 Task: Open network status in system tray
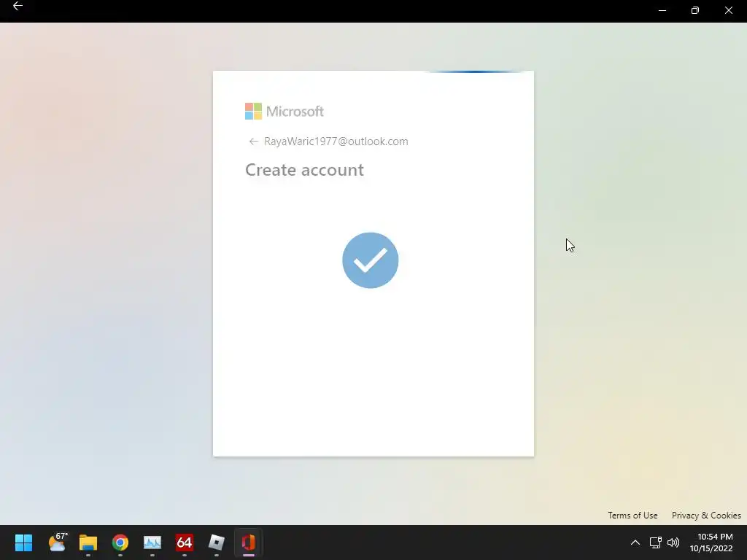click(x=656, y=542)
